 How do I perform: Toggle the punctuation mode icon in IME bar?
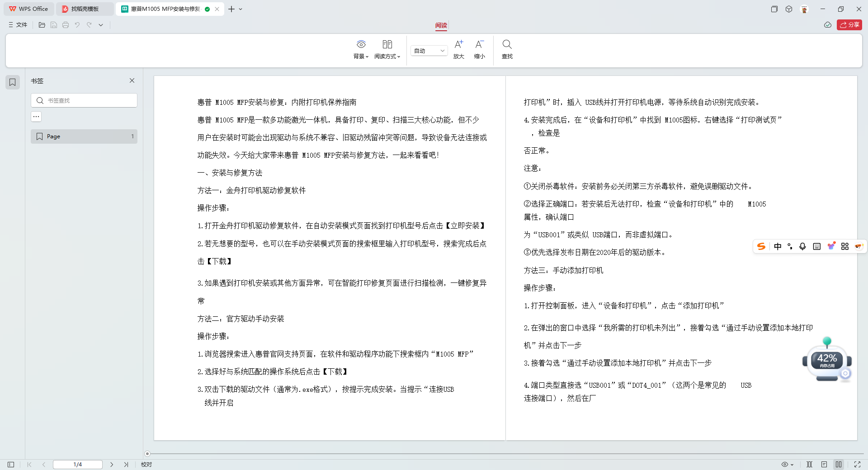(x=790, y=246)
